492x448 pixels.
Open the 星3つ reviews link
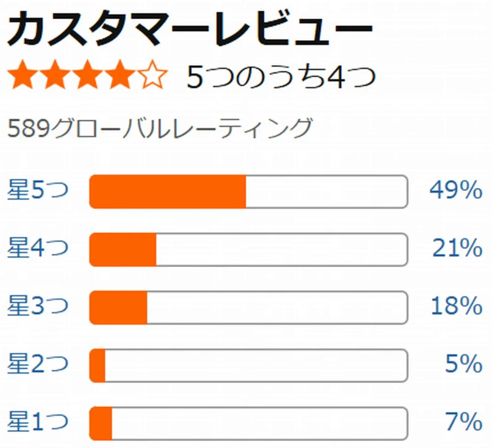pyautogui.click(x=37, y=306)
